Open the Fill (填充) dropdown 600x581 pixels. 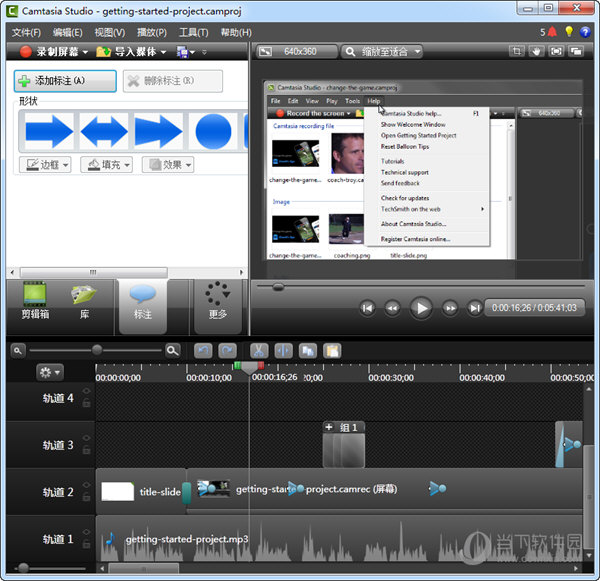106,165
